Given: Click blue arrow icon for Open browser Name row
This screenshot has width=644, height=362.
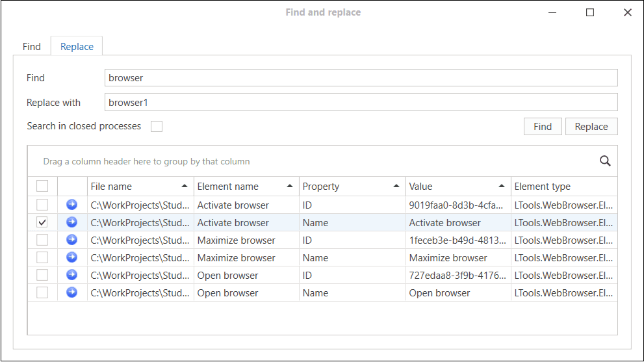Looking at the screenshot, I should coord(72,292).
